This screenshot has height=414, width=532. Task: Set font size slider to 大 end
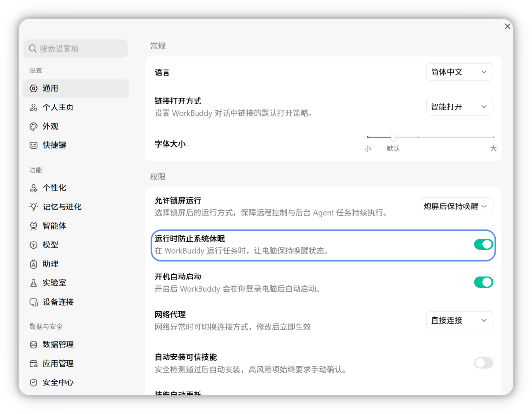click(x=493, y=137)
